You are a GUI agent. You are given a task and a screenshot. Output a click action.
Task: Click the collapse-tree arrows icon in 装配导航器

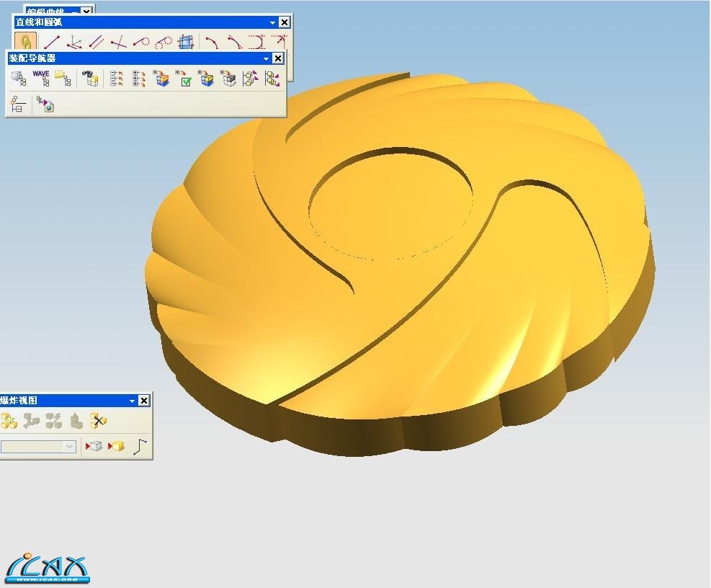[x=117, y=78]
